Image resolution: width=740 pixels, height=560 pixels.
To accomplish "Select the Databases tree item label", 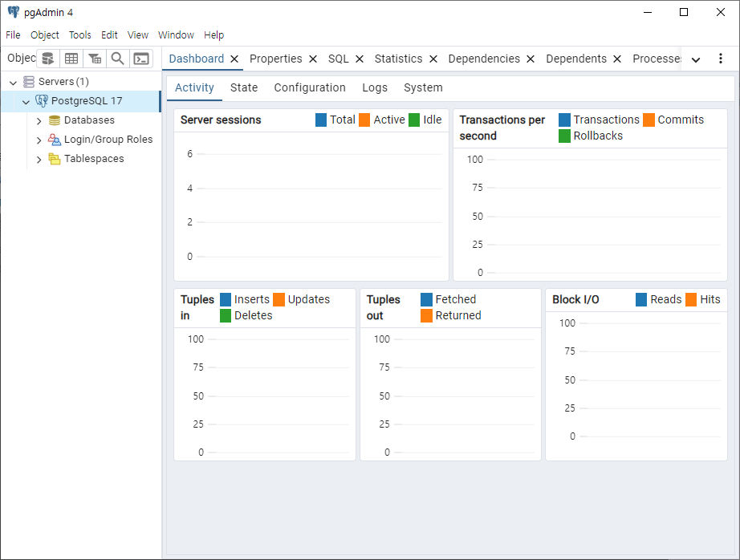I will pyautogui.click(x=89, y=120).
